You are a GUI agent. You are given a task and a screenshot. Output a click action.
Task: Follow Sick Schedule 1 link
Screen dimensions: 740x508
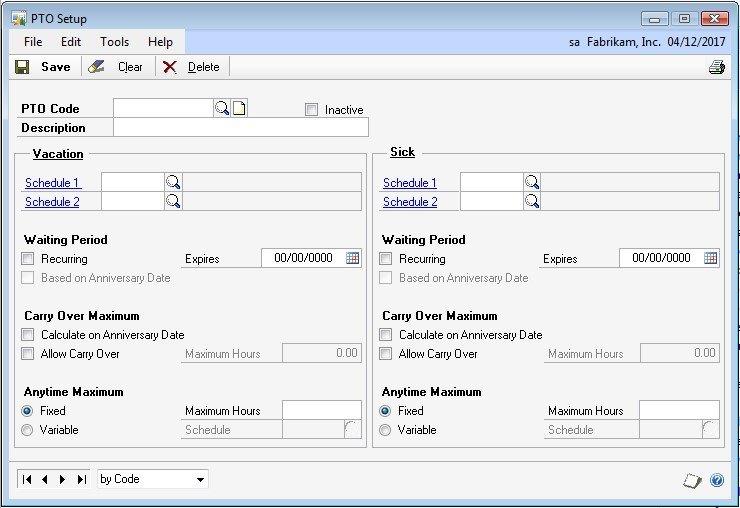410,183
